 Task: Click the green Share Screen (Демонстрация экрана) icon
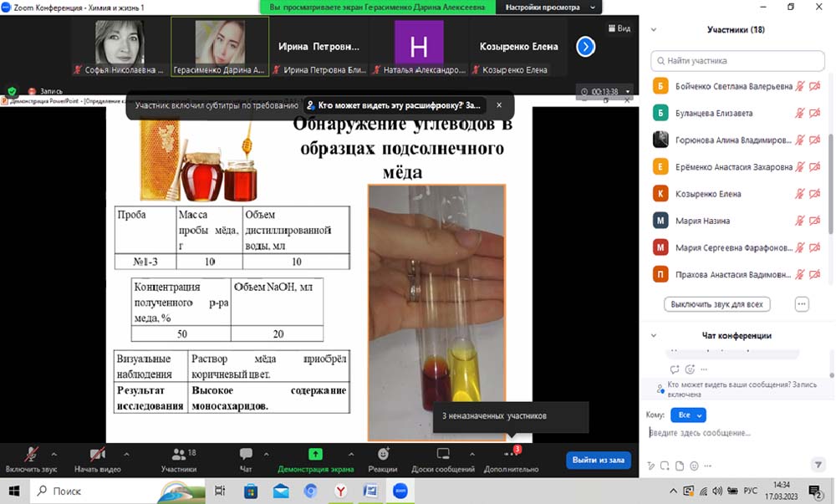coord(315,454)
